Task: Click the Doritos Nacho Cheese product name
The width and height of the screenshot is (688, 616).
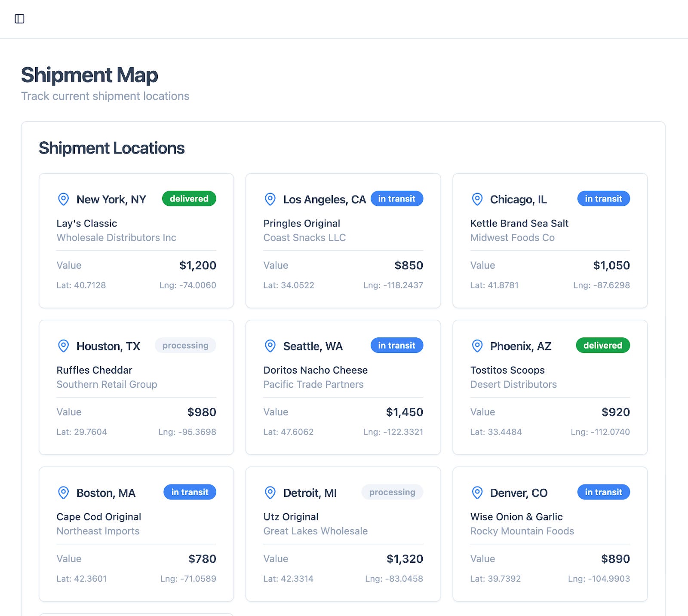Action: tap(316, 370)
